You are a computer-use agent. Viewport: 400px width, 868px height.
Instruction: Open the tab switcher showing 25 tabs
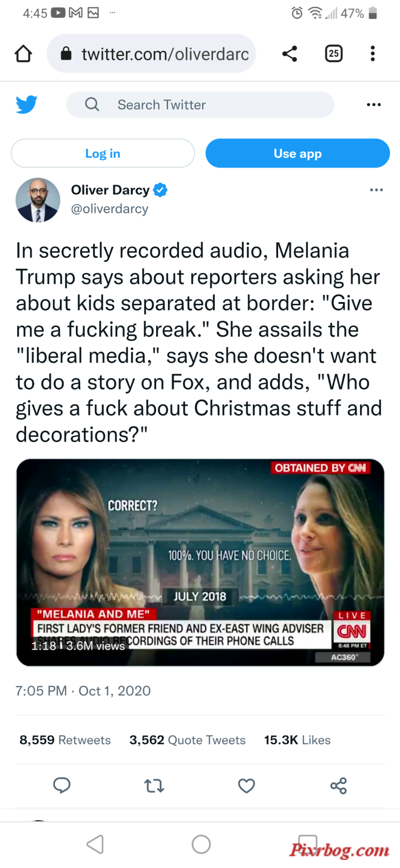tap(333, 54)
